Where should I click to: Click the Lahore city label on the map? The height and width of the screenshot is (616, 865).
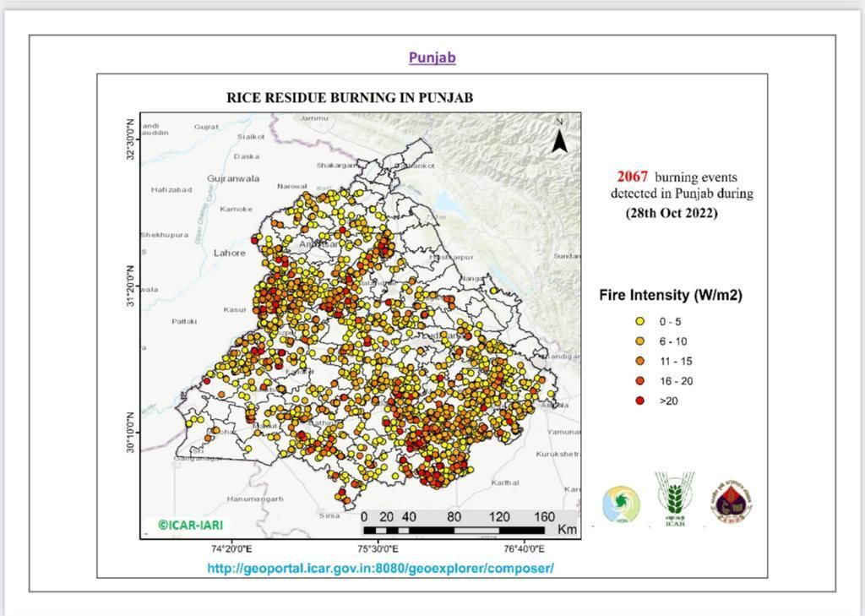[229, 253]
